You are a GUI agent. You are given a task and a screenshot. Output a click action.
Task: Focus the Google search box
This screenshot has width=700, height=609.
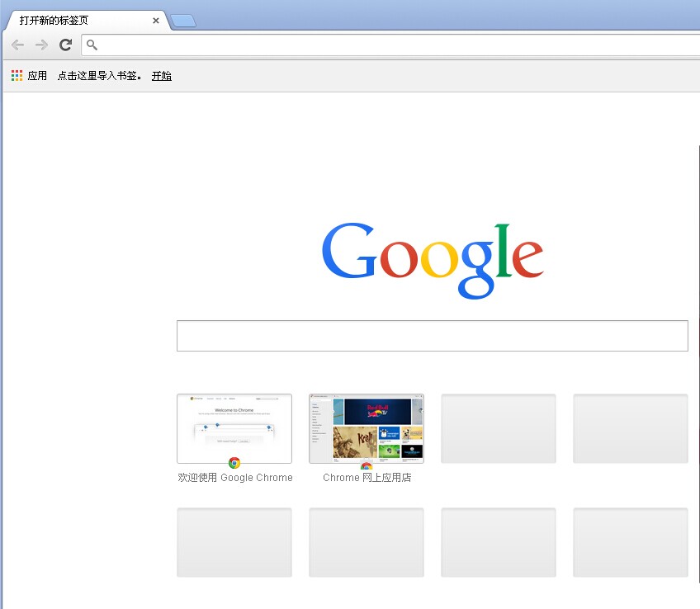[x=433, y=336]
